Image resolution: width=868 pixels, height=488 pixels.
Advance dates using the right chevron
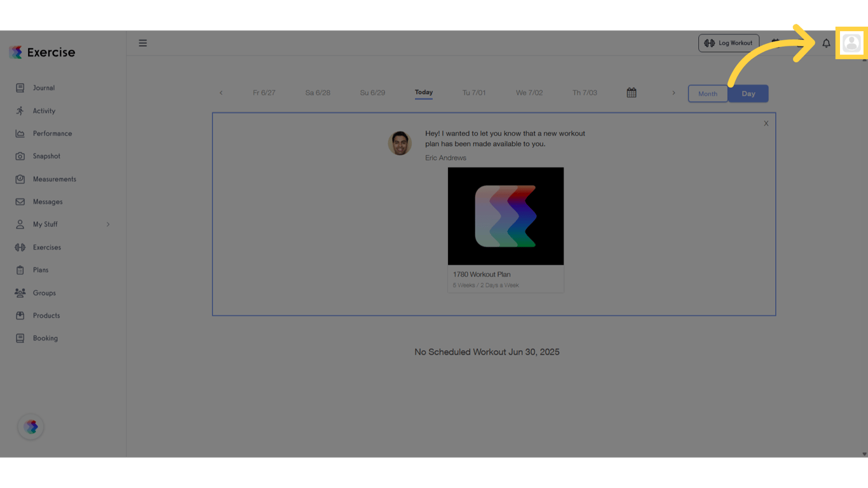click(674, 92)
